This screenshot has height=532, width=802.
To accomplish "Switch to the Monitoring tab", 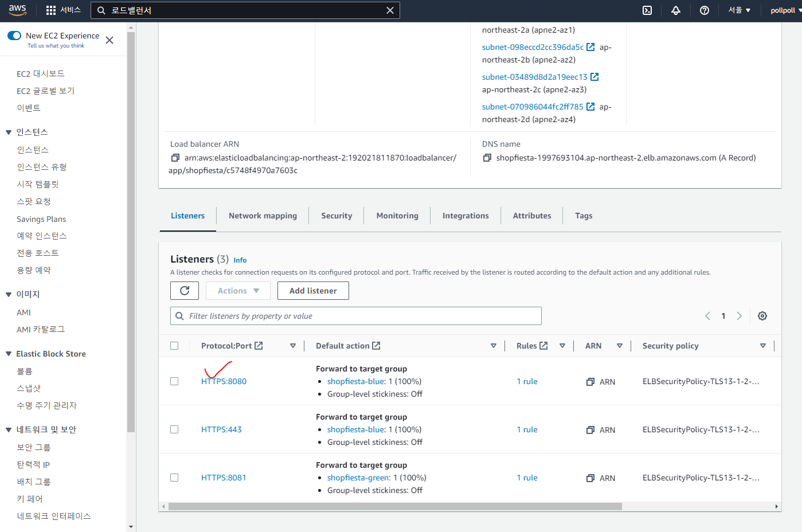I will pyautogui.click(x=397, y=216).
